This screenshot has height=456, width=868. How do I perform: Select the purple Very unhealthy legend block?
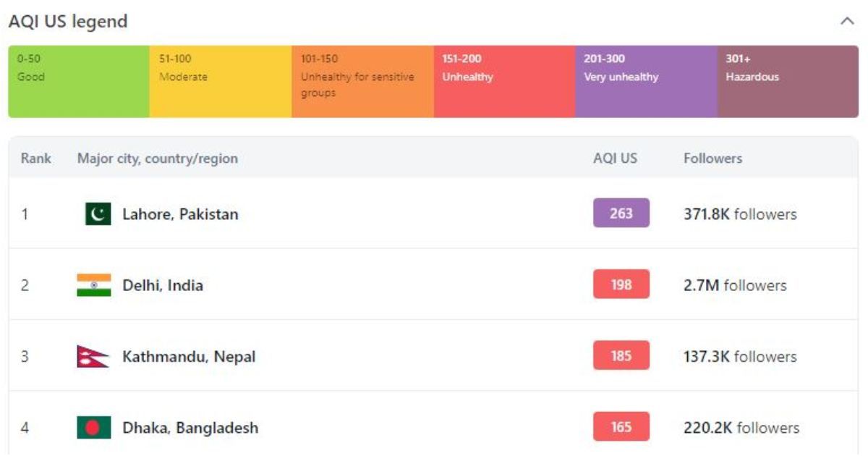click(x=646, y=82)
